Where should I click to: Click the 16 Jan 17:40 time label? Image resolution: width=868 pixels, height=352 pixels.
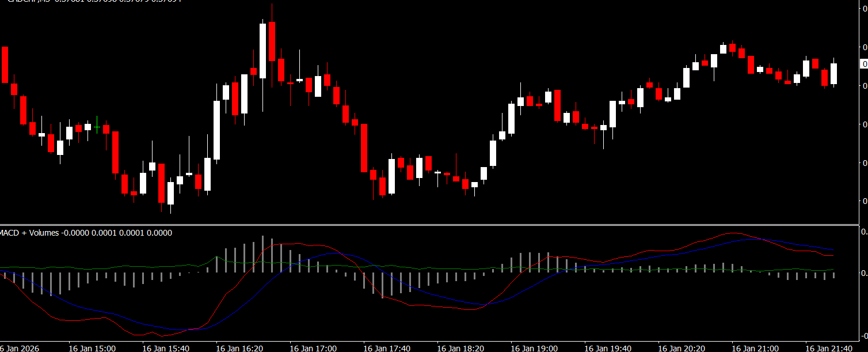pos(387,348)
